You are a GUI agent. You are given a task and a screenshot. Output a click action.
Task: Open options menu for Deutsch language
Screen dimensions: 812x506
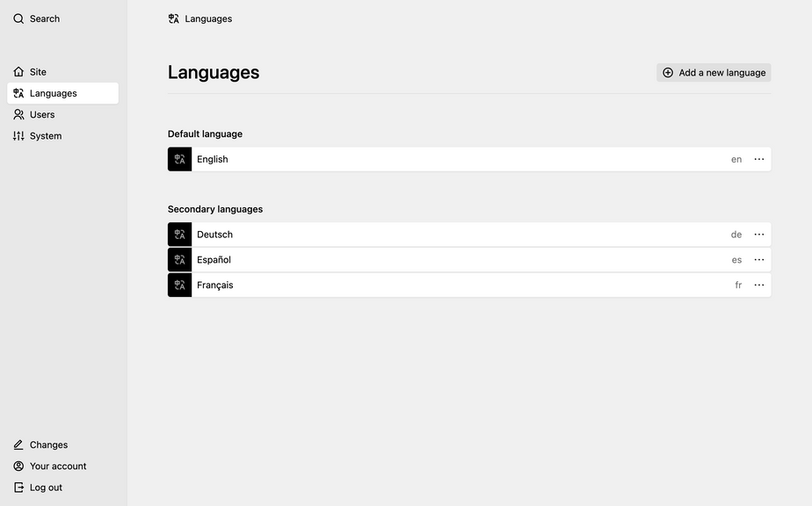pyautogui.click(x=759, y=235)
